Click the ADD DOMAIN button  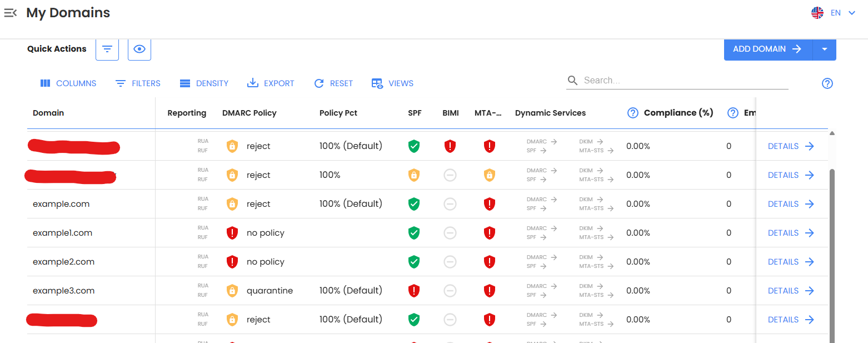pos(768,49)
